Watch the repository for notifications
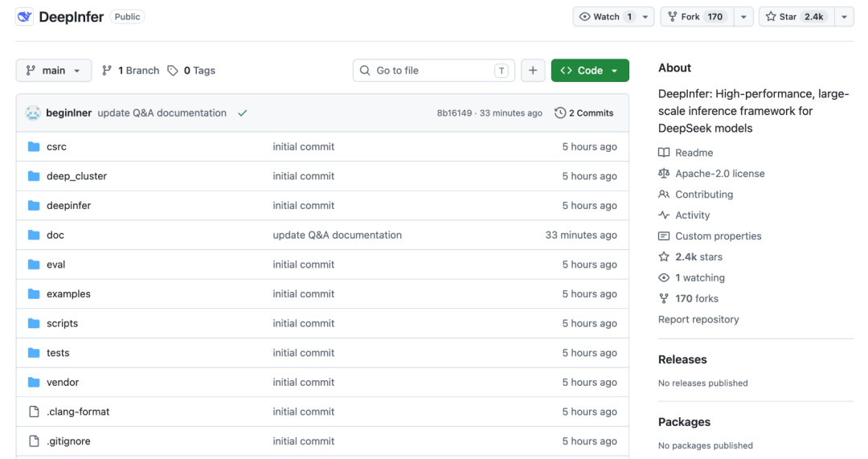Image resolution: width=868 pixels, height=459 pixels. tap(607, 17)
